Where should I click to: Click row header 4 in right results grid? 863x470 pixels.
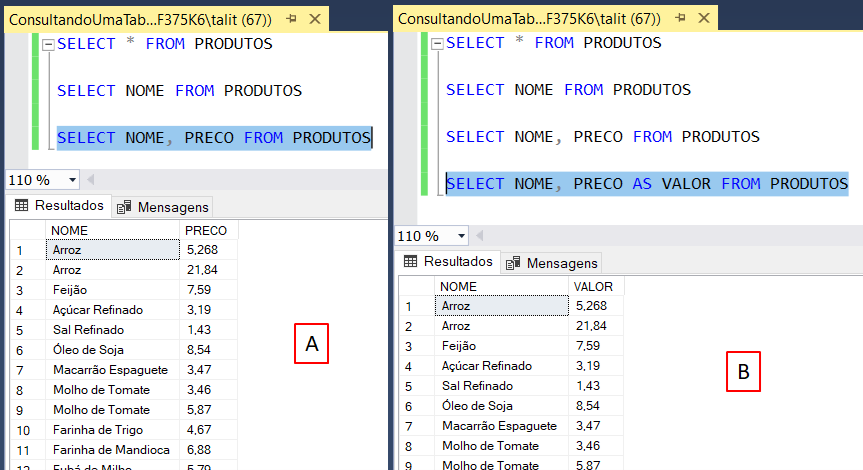coord(417,367)
